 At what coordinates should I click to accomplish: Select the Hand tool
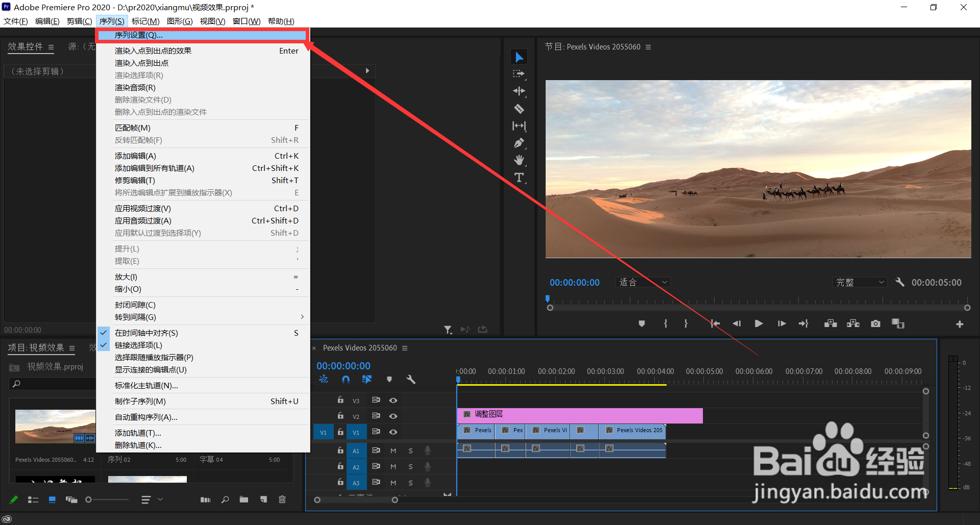519,160
